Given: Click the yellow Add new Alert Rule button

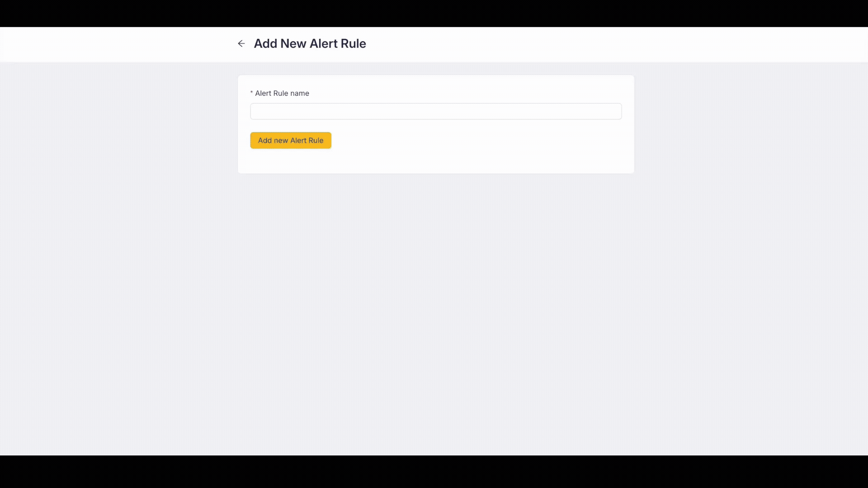Looking at the screenshot, I should pyautogui.click(x=290, y=140).
